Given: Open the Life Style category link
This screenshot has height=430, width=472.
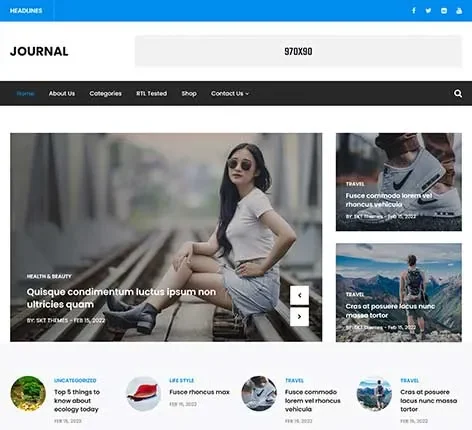Looking at the screenshot, I should tap(182, 380).
